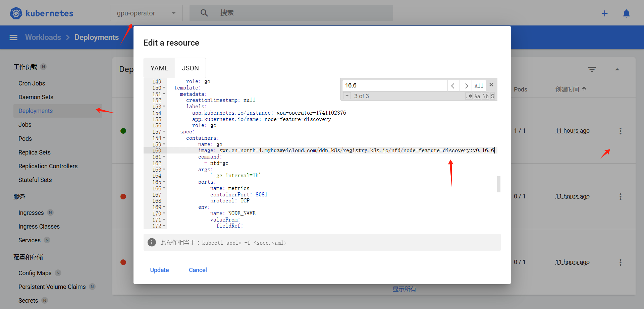Screen dimensions: 644x309
Task: Click the Cancel button
Action: pyautogui.click(x=198, y=270)
